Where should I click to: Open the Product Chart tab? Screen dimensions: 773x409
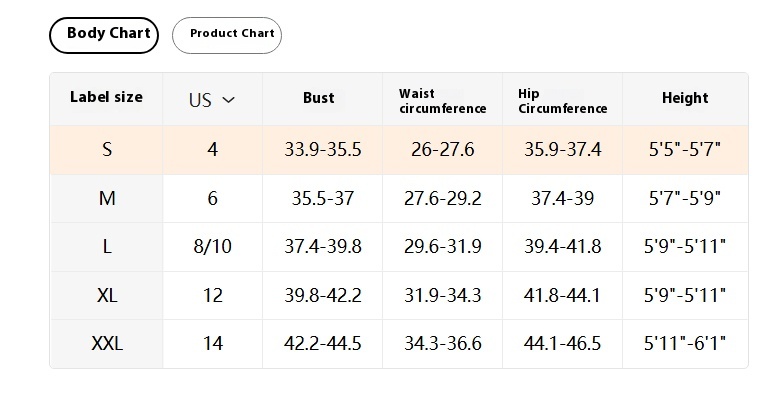click(227, 35)
